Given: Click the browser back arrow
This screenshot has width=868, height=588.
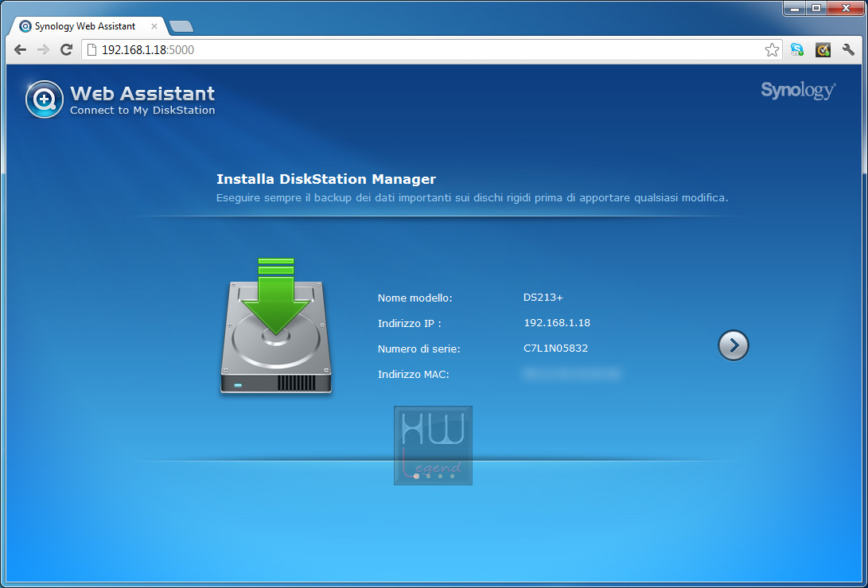Looking at the screenshot, I should tap(21, 50).
